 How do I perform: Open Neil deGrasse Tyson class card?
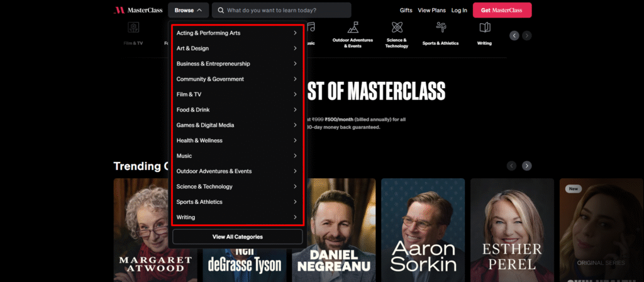tap(245, 265)
